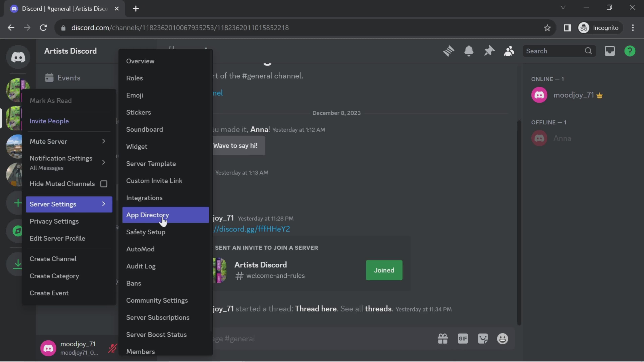Open Community Settings entry

[166, 300]
